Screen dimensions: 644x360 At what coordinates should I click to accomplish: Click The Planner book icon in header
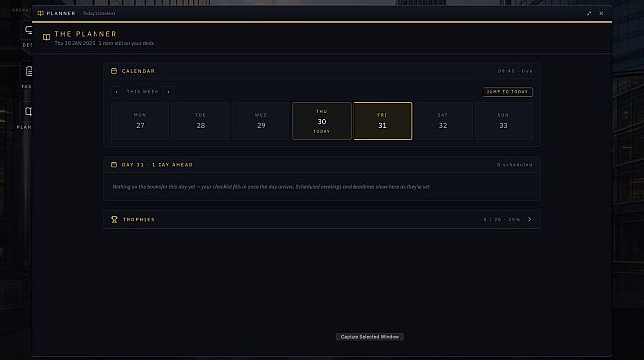coord(47,37)
